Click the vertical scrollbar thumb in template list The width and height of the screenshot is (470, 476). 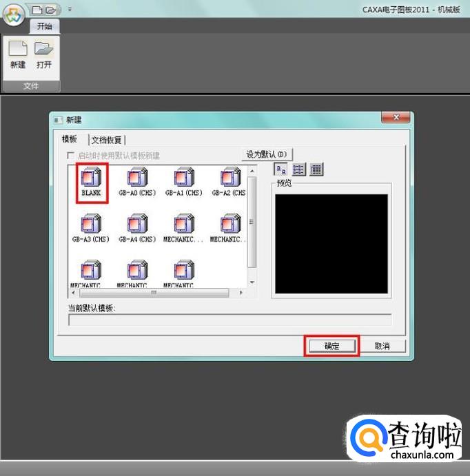click(252, 223)
